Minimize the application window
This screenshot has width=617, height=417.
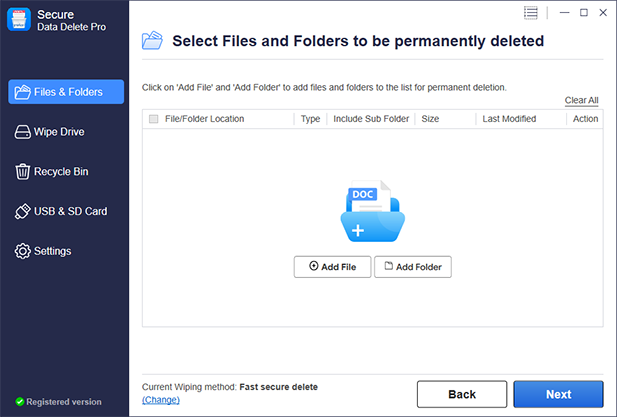click(x=564, y=13)
